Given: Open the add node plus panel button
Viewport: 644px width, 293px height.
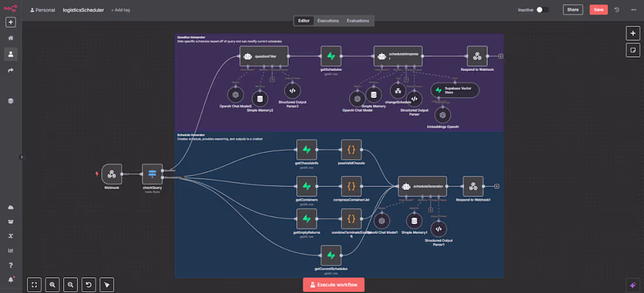Looking at the screenshot, I should pyautogui.click(x=633, y=33).
